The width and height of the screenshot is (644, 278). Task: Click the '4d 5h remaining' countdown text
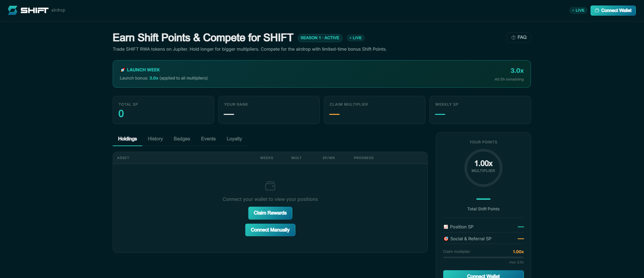(x=509, y=79)
